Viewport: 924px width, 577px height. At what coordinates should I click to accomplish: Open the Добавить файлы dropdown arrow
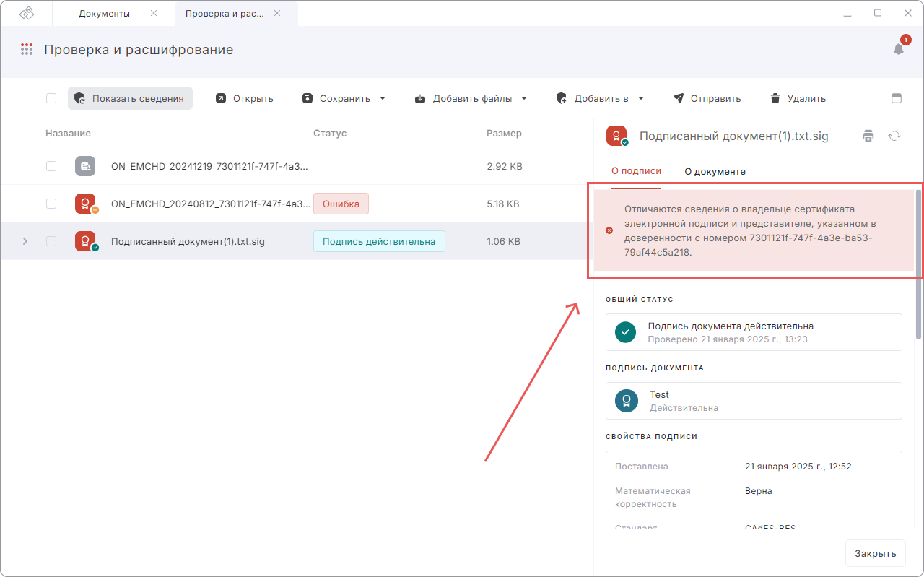pyautogui.click(x=524, y=98)
